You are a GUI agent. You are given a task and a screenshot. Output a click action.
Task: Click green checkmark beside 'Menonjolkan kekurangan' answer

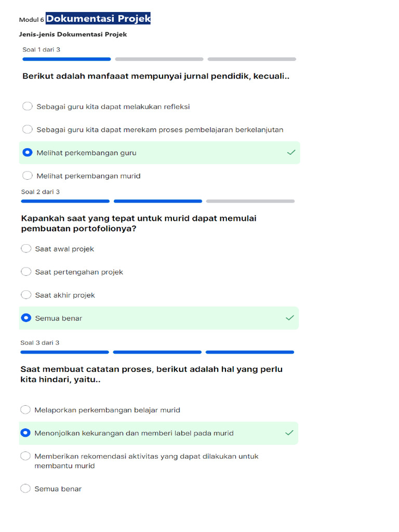tap(289, 433)
